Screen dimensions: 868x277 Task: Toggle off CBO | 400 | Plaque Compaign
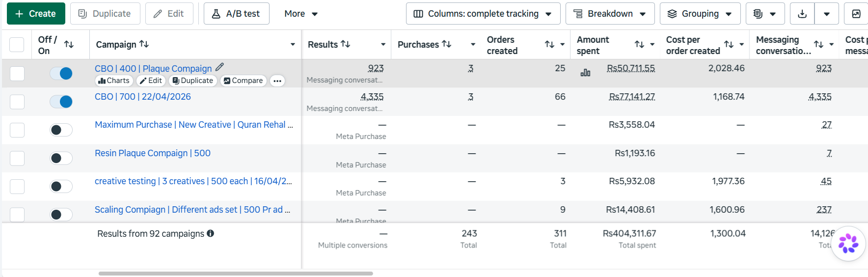coord(61,74)
